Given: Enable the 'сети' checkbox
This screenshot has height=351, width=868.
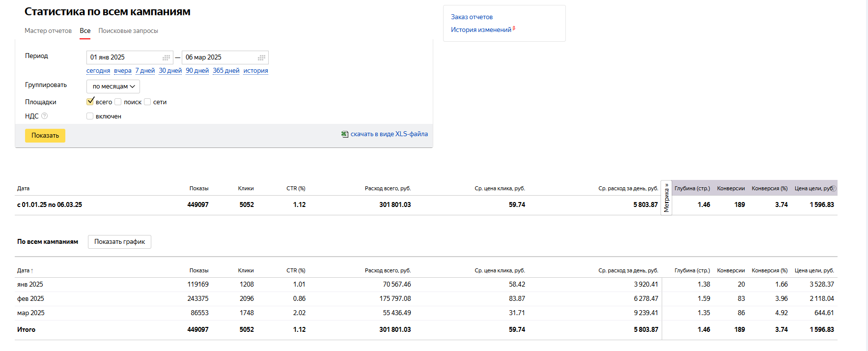Looking at the screenshot, I should [147, 102].
